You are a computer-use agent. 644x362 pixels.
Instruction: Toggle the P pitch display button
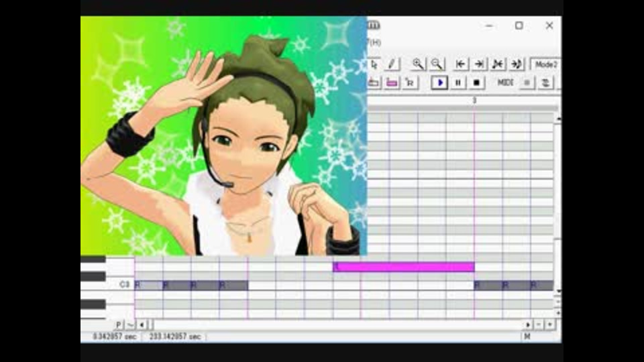[x=119, y=324]
